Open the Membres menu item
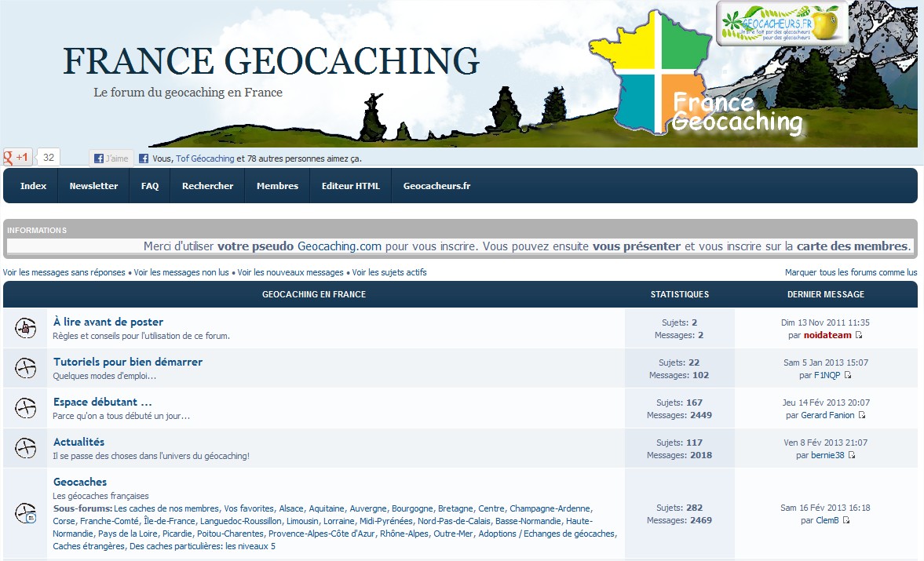The width and height of the screenshot is (924, 561). [x=278, y=186]
